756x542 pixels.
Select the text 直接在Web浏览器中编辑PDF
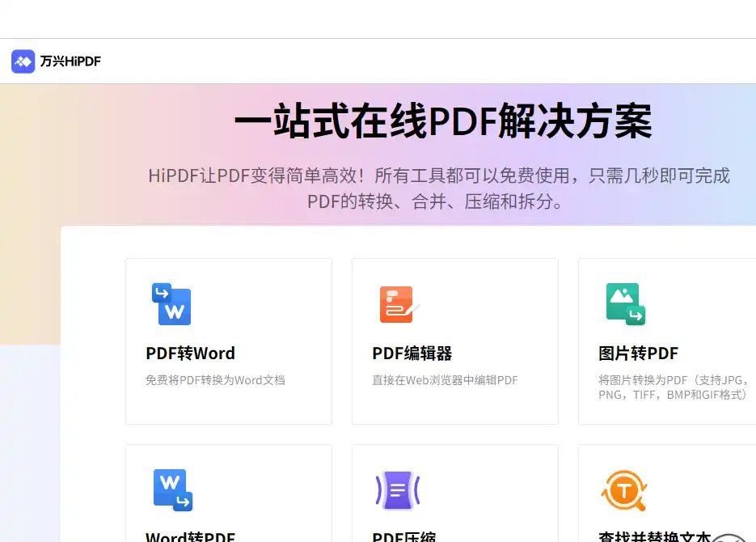[445, 380]
